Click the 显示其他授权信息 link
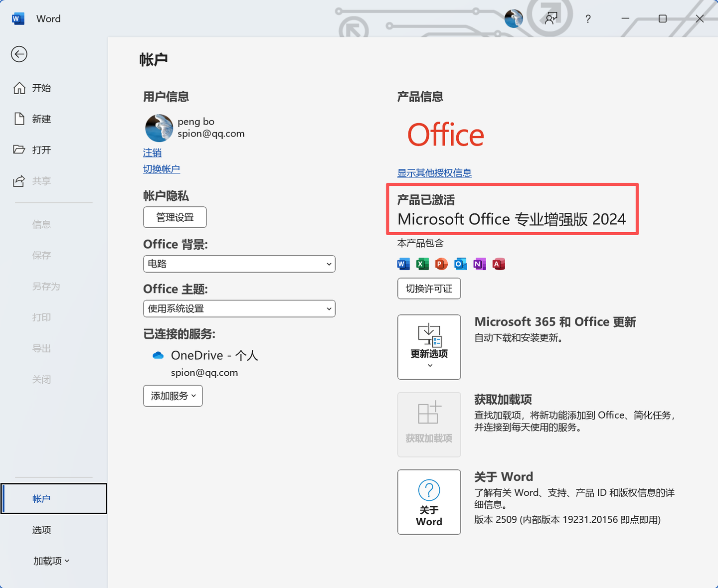Image resolution: width=718 pixels, height=588 pixels. click(434, 173)
